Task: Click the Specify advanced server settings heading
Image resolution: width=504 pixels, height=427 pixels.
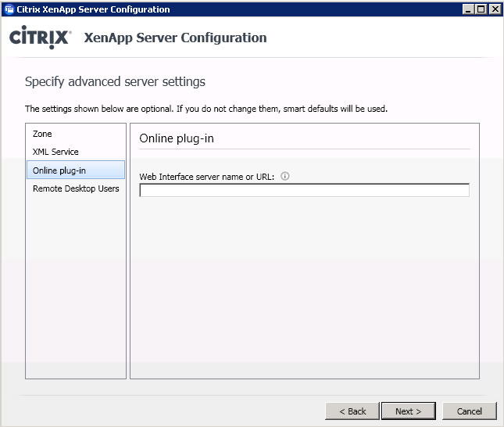Action: tap(115, 82)
